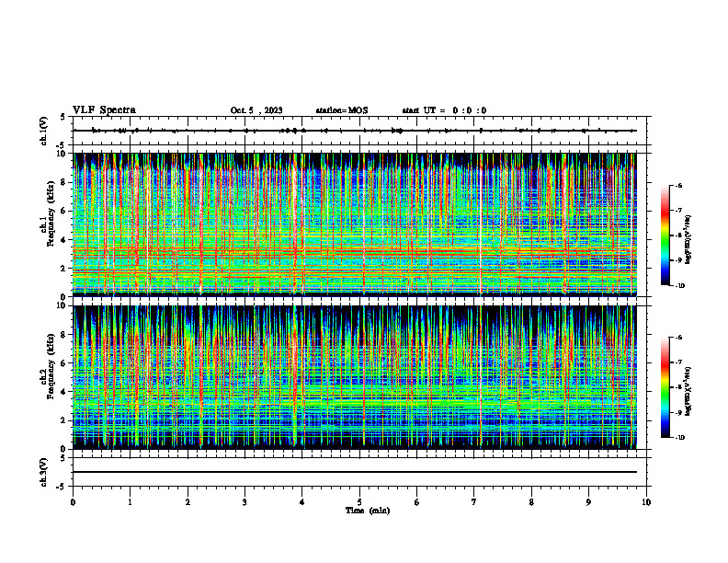728x563 pixels.
Task: Click the "Time (min)" axis title
Action: click(x=368, y=511)
